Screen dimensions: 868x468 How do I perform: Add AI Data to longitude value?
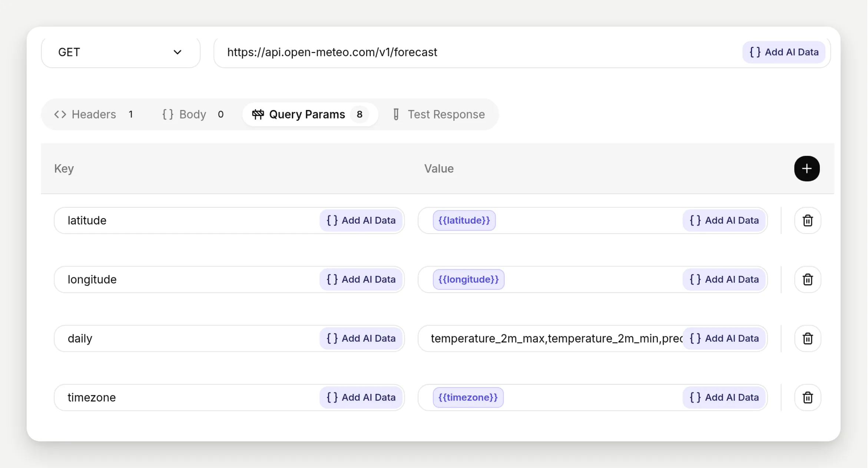724,279
